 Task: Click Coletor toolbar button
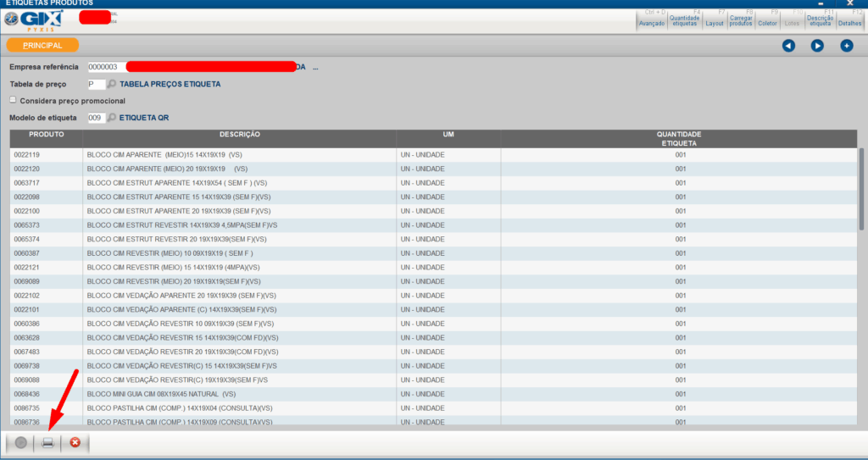pos(766,20)
